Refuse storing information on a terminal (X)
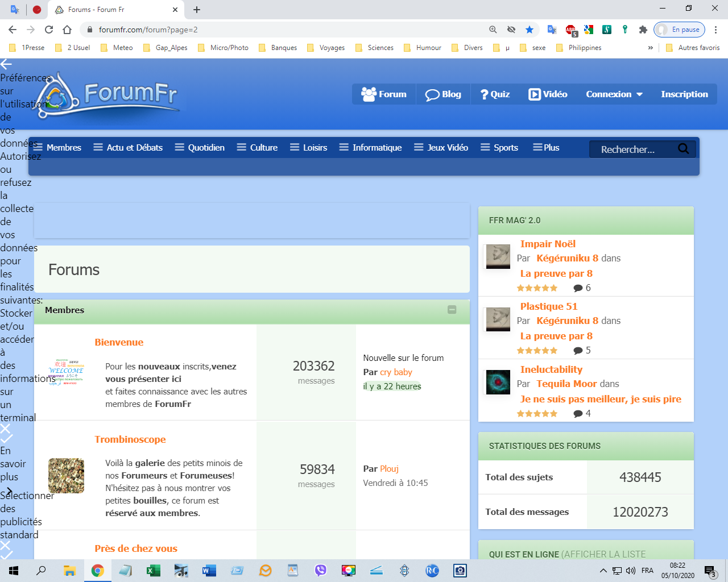 [x=6, y=429]
